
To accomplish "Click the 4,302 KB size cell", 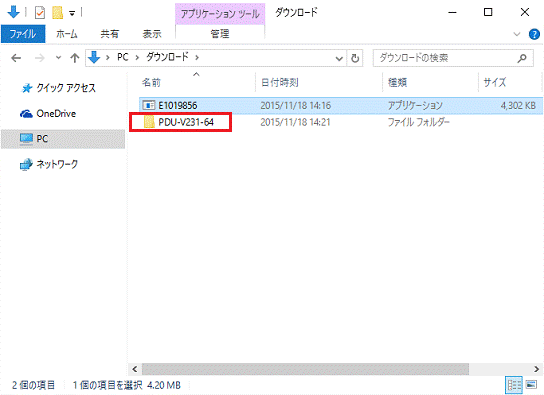I will pyautogui.click(x=518, y=105).
